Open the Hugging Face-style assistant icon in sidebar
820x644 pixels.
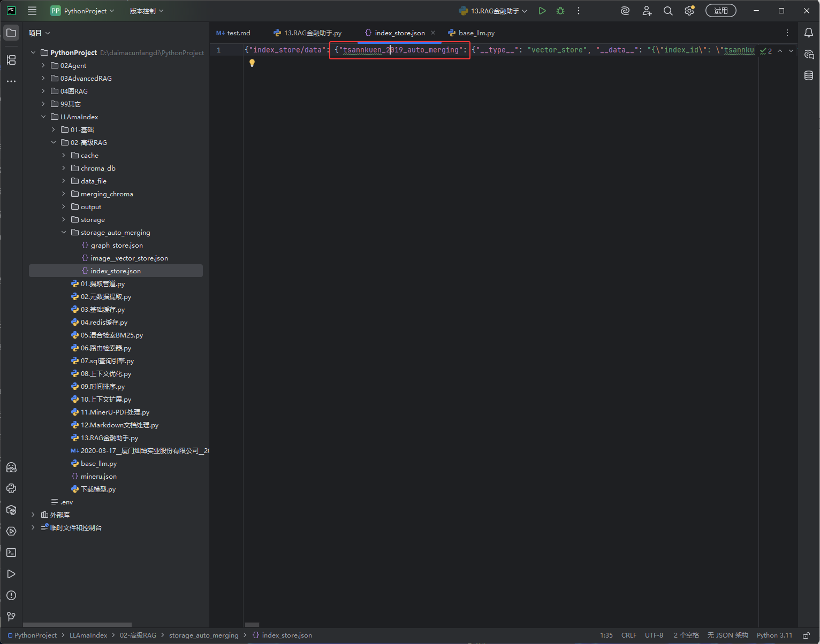coord(11,467)
